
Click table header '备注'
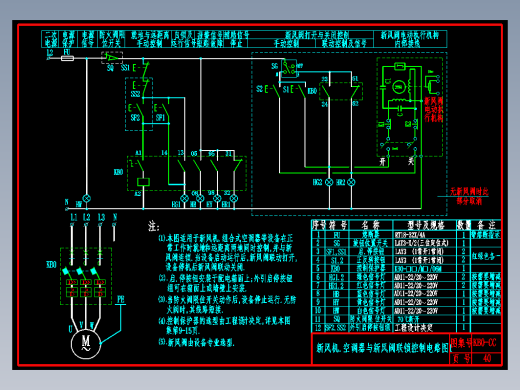(486, 225)
